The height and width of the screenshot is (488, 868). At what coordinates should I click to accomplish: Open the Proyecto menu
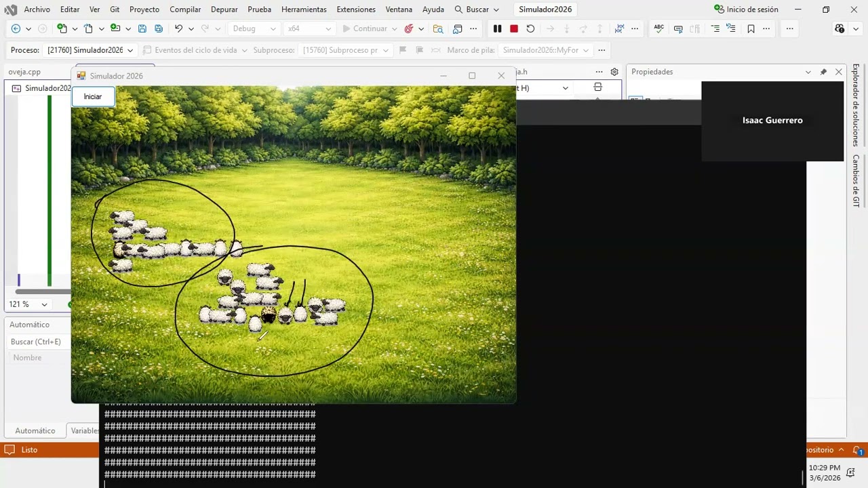tap(144, 9)
